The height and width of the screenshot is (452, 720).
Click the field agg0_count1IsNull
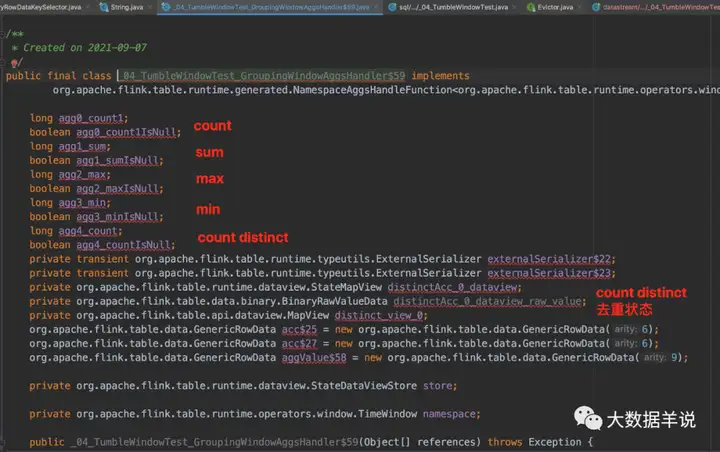coord(126,132)
